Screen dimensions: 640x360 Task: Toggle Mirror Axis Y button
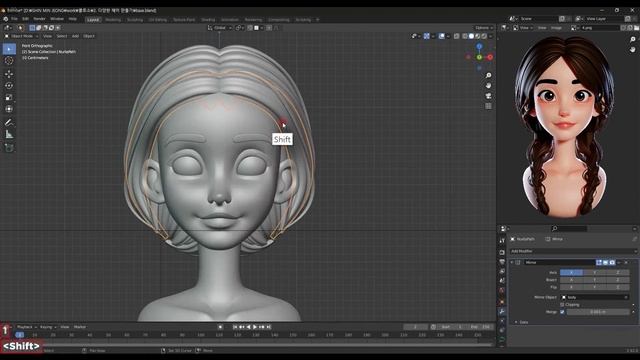pos(595,272)
